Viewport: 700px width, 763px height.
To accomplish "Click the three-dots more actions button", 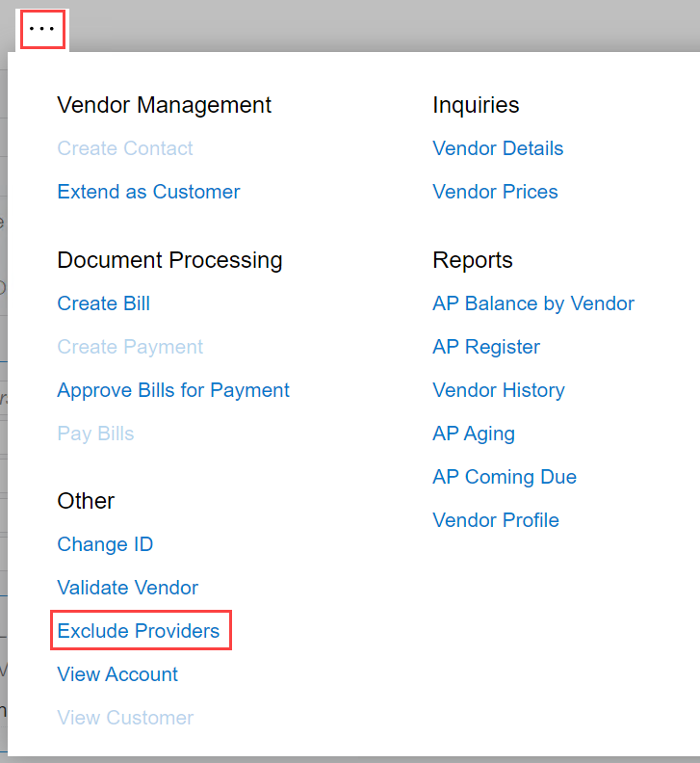I will 42,29.
